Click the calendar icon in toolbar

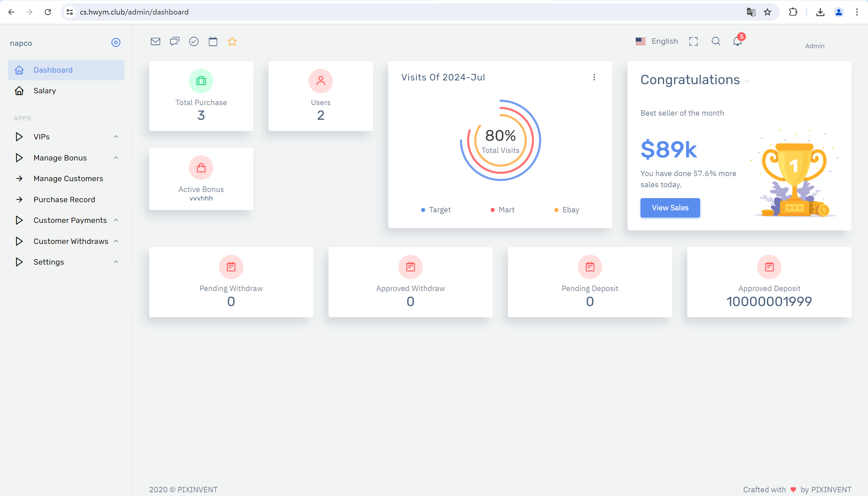click(x=213, y=41)
